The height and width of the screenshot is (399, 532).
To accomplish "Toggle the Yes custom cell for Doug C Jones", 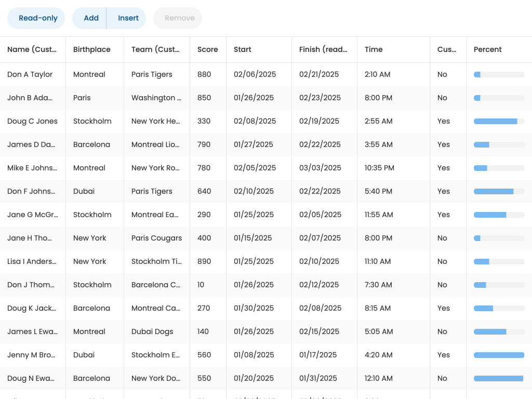I will click(444, 121).
